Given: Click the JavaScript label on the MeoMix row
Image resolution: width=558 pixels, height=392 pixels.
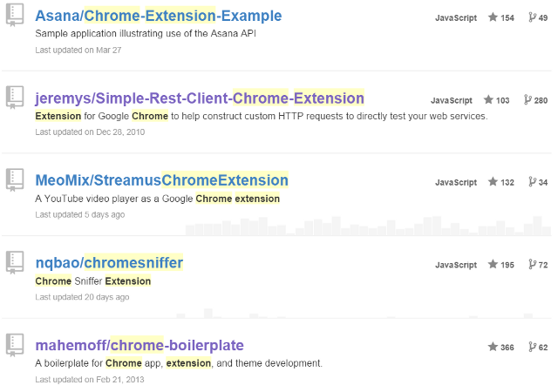Looking at the screenshot, I should click(456, 182).
